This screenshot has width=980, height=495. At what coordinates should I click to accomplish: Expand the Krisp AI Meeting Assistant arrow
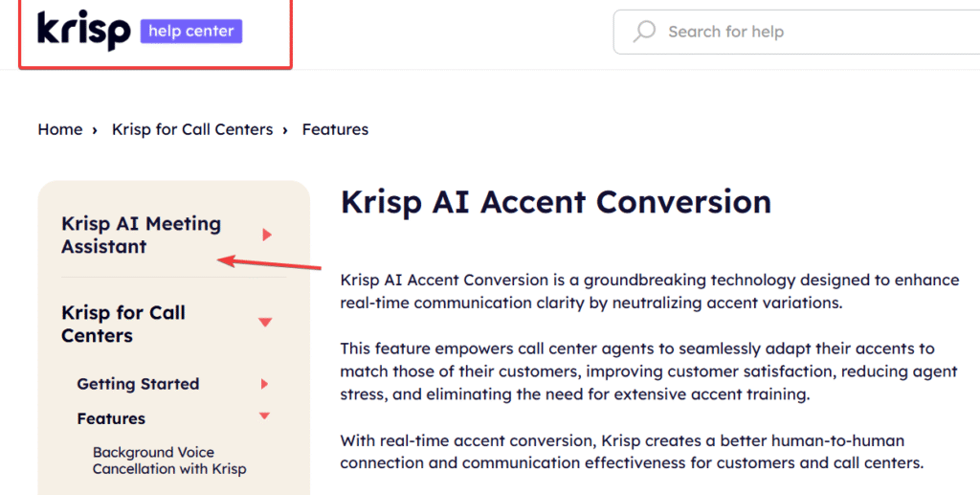(x=267, y=235)
